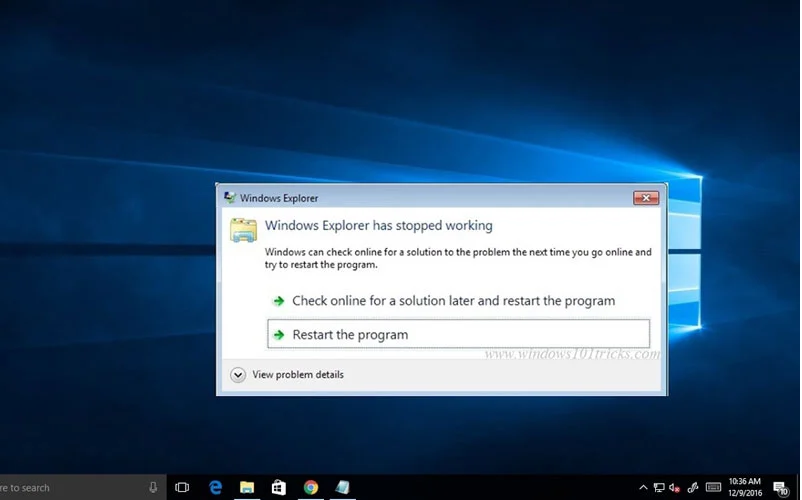Click the Cortana microphone icon
This screenshot has height=500, width=802.
[153, 487]
